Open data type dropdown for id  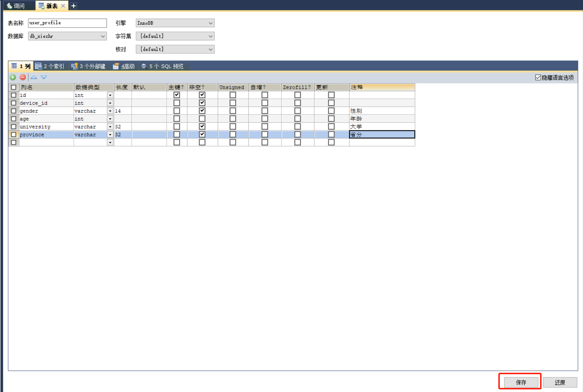coord(110,95)
